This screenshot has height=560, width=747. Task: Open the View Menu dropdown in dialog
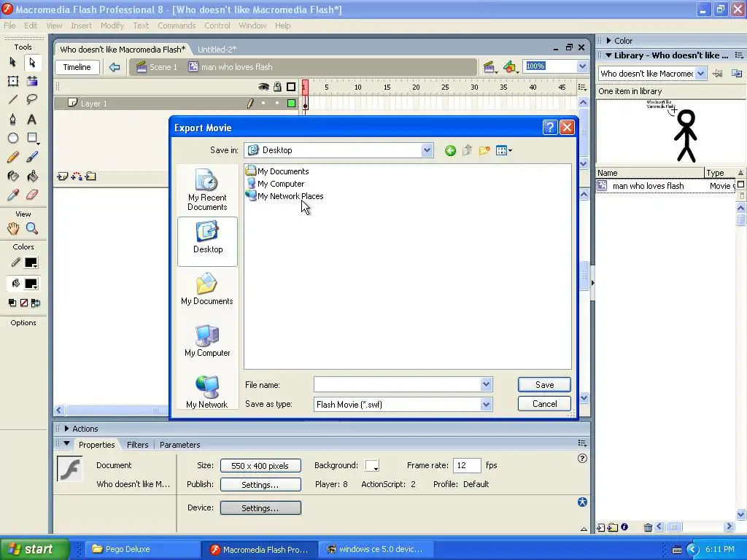coord(504,150)
